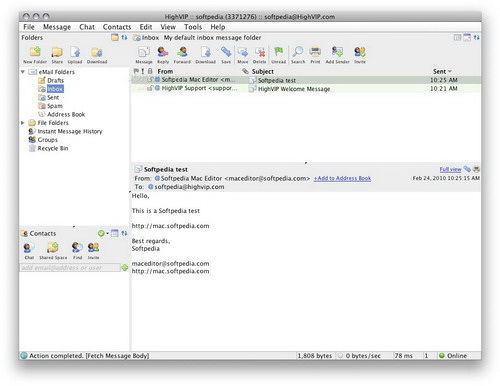Open the File menu

tap(29, 27)
